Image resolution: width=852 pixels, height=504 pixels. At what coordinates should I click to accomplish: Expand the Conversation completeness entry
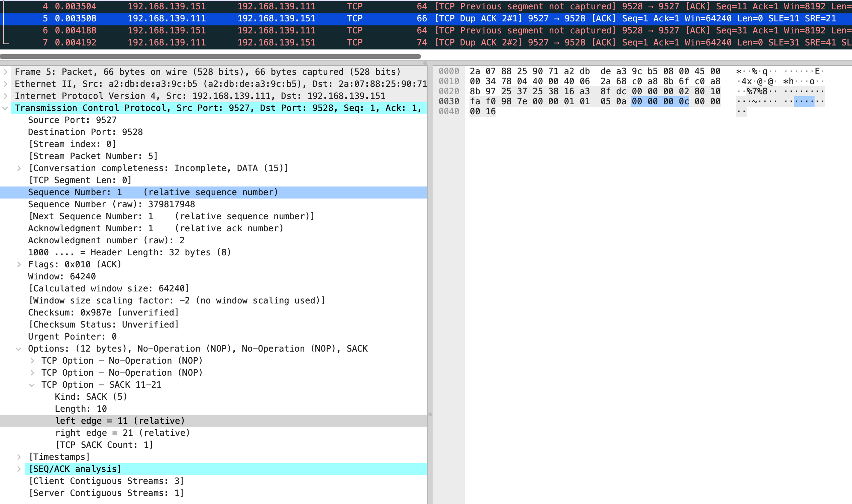pyautogui.click(x=19, y=168)
